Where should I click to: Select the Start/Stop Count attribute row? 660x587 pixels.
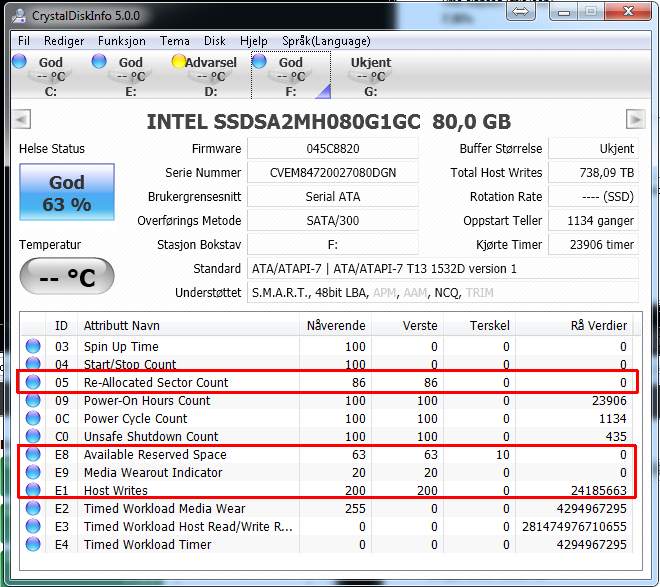tap(326, 364)
